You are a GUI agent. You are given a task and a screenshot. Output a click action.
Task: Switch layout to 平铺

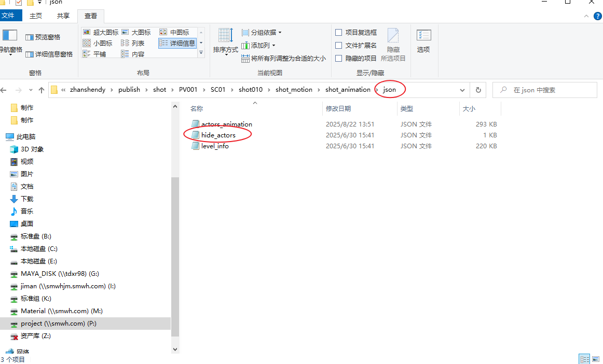(x=94, y=54)
